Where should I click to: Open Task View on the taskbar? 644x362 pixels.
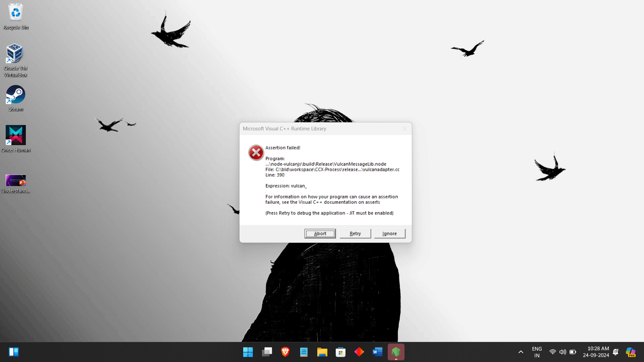[x=267, y=352]
